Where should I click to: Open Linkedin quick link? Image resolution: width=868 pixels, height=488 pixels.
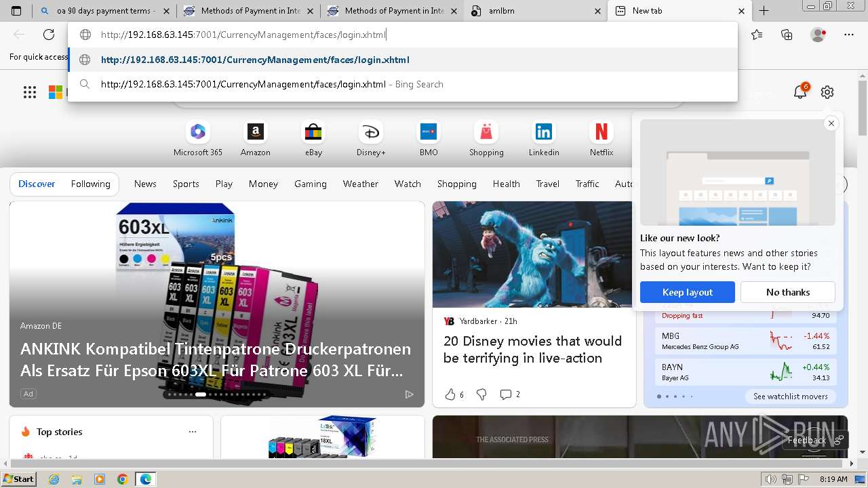point(544,138)
